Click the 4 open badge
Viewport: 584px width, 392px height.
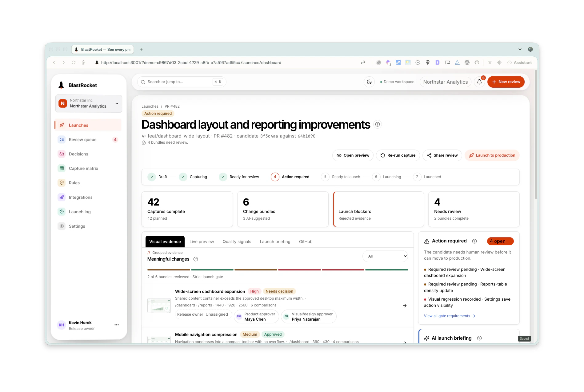pos(500,241)
